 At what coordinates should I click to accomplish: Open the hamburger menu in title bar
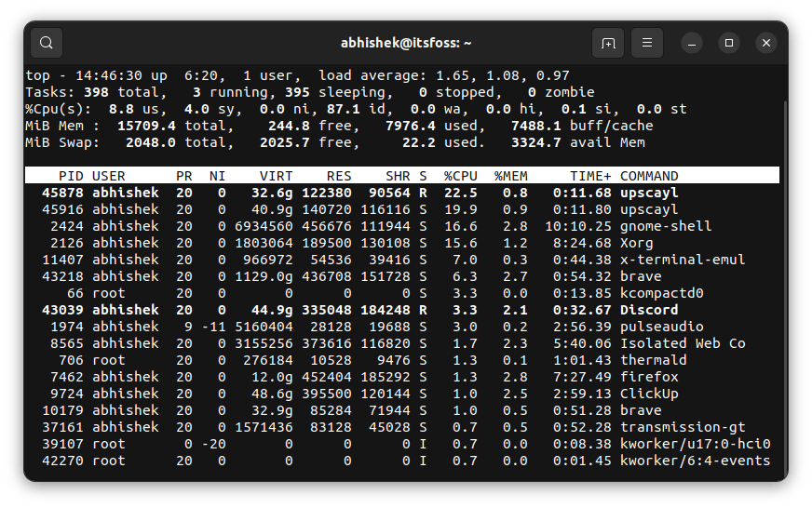[647, 43]
